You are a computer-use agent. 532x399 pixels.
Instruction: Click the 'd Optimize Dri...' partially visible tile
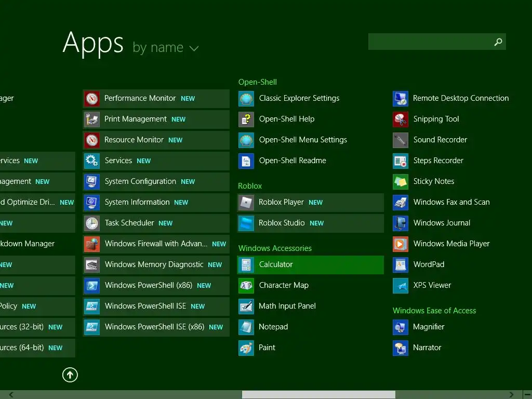click(37, 203)
